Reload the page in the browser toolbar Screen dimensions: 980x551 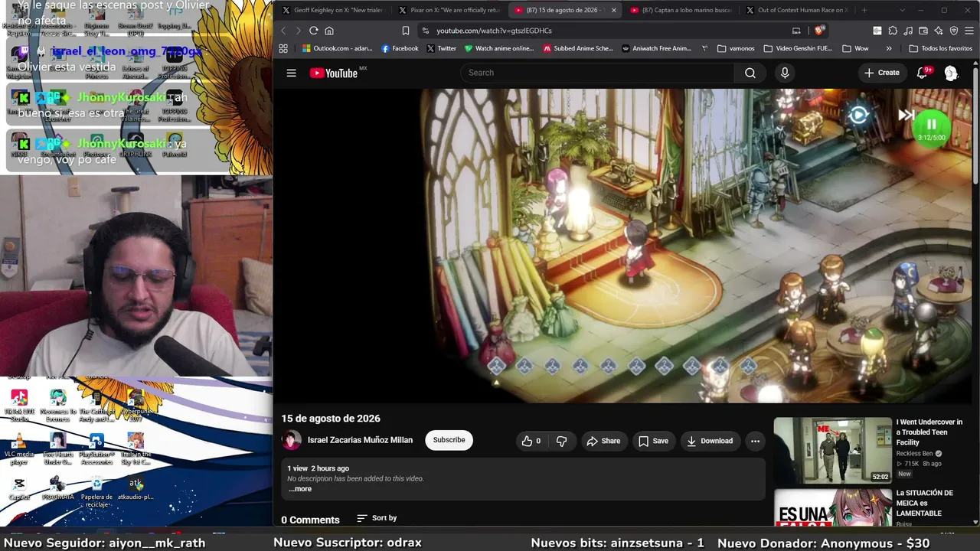(x=313, y=31)
